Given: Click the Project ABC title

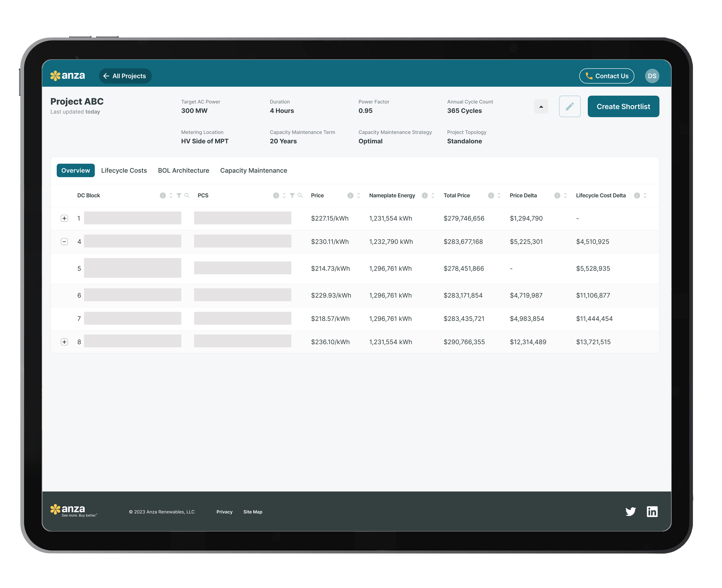Looking at the screenshot, I should point(77,101).
